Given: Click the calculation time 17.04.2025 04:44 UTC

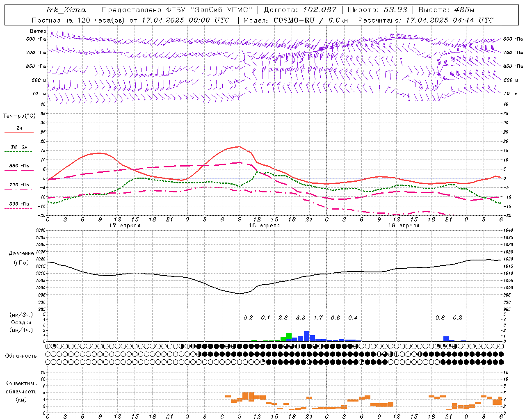Looking at the screenshot, I should [450, 20].
